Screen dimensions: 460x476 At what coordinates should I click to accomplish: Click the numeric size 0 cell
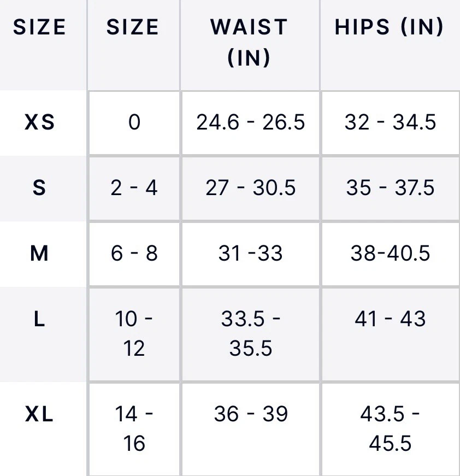coord(134,122)
